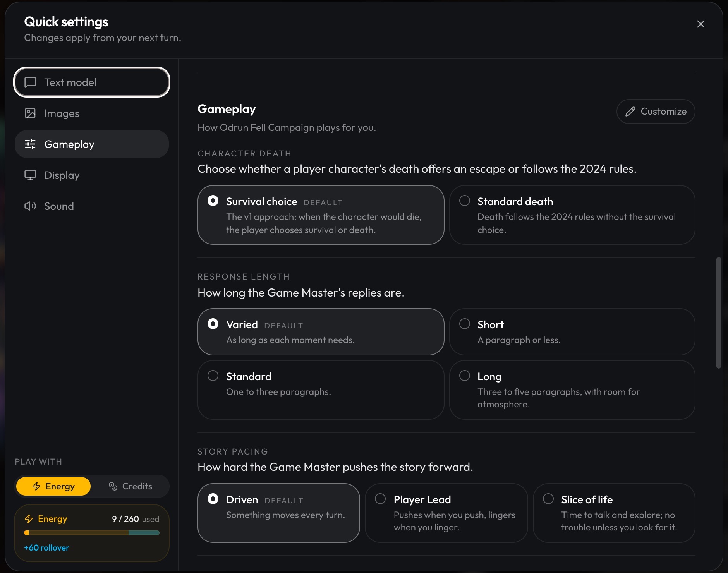Switch to the Images settings tab
This screenshot has height=573, width=728.
pyautogui.click(x=92, y=113)
